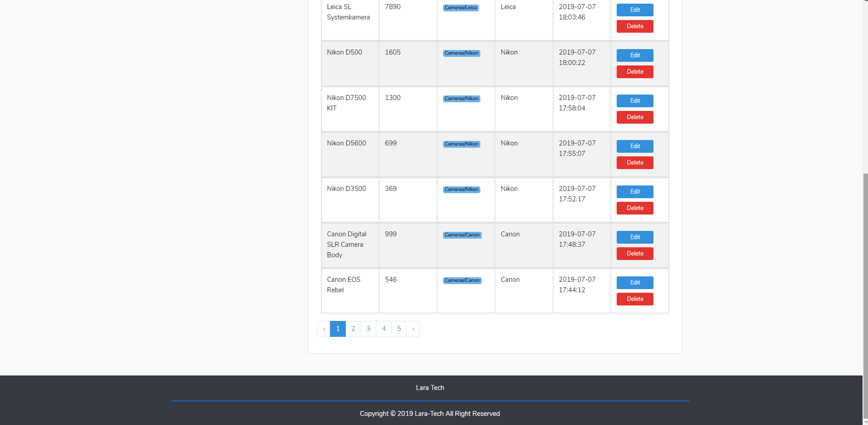Open Edit for Nikon D5600
The image size is (868, 425).
coord(635,146)
